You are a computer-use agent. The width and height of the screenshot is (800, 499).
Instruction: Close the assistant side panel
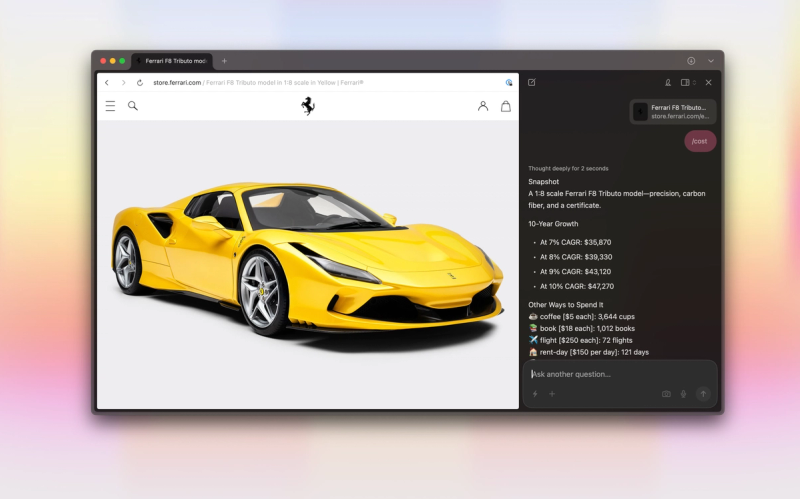[708, 82]
